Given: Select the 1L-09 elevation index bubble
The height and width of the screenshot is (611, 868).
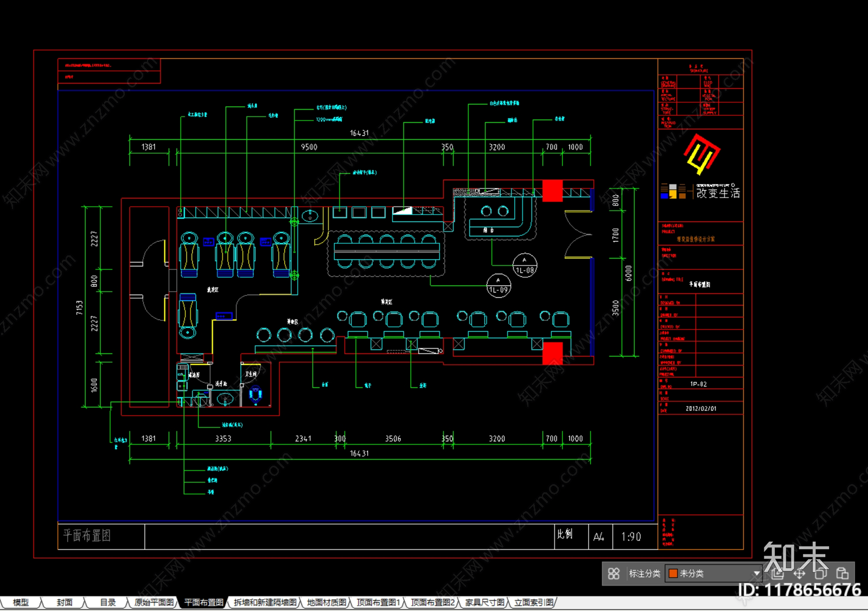Looking at the screenshot, I should pyautogui.click(x=499, y=286).
